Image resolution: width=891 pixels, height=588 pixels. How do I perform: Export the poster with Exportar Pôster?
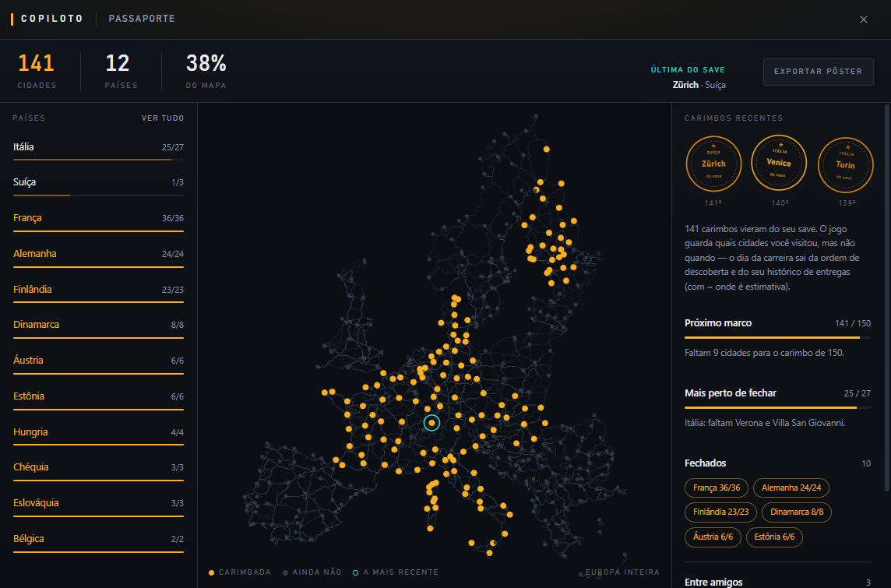point(818,72)
